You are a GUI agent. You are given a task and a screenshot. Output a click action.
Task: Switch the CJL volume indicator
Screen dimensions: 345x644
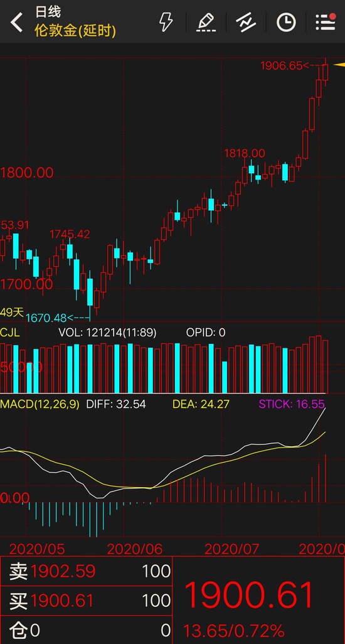pos(10,332)
